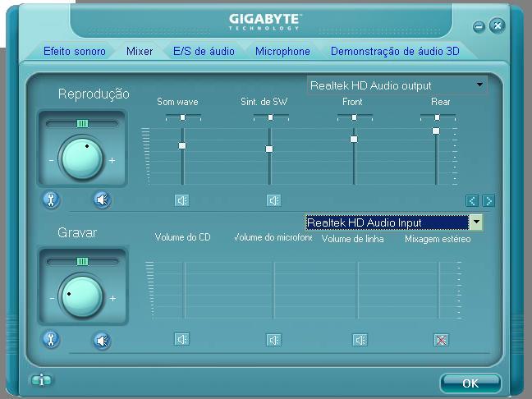Click the information icon at bottom left
Viewport: 532px width, 399px height.
(x=41, y=380)
